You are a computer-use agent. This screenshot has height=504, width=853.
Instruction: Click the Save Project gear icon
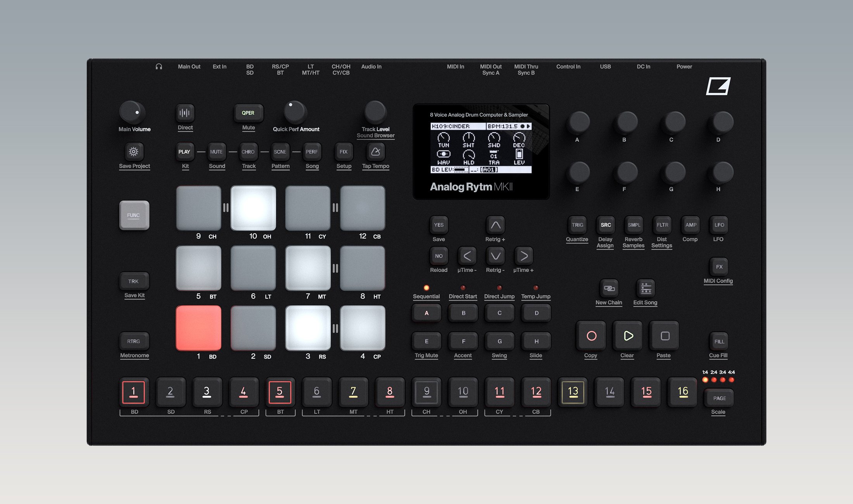pos(134,152)
